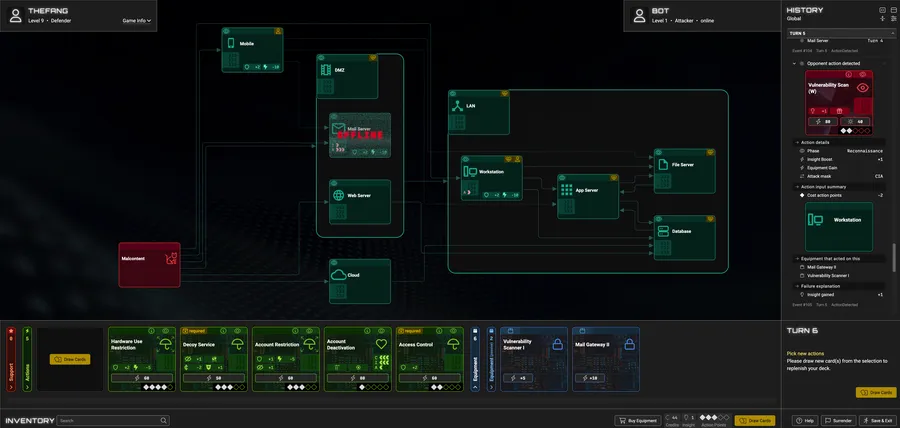
Task: Toggle eye icon on Account Restriction card
Action: coord(309,330)
